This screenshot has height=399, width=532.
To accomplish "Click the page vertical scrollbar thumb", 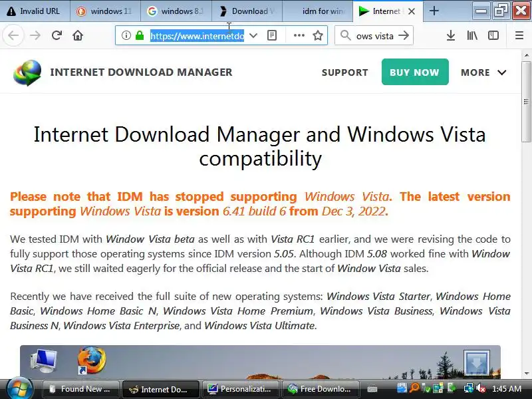I will [x=526, y=102].
